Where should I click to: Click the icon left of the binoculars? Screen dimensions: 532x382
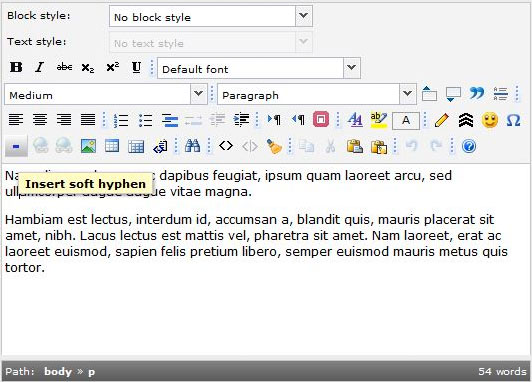(160, 146)
